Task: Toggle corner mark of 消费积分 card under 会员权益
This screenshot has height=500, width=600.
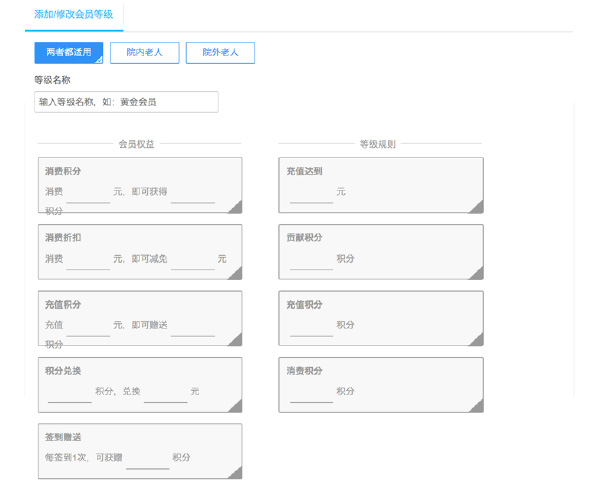Action: (235, 206)
